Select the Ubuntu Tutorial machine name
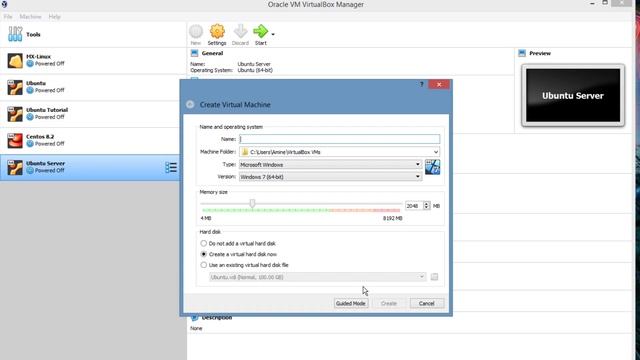 (47, 110)
